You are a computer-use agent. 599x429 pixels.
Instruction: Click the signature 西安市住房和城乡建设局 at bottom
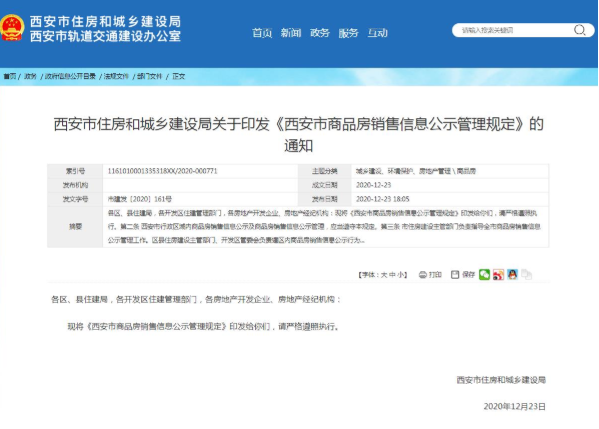(501, 380)
